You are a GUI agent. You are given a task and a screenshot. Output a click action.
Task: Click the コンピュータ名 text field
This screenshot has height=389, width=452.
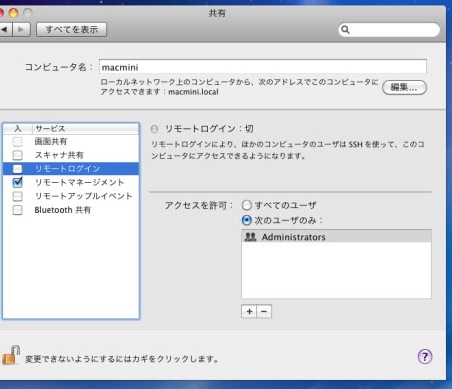(x=263, y=67)
